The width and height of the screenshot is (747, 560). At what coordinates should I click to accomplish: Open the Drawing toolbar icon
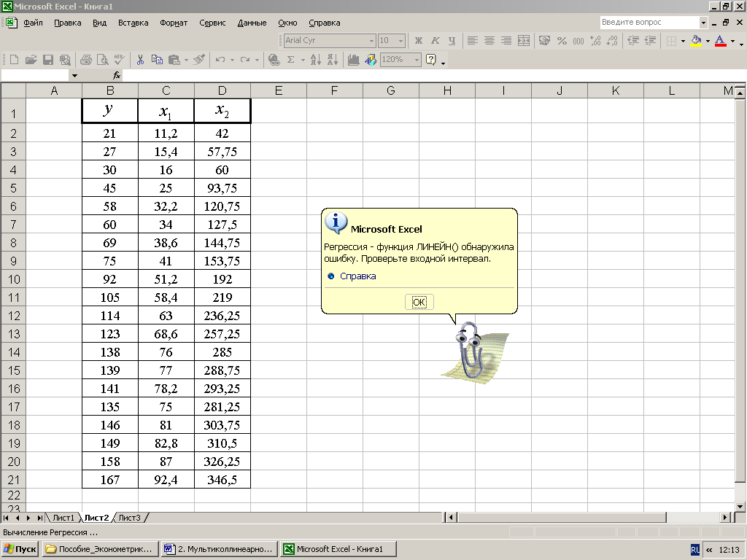[x=370, y=60]
